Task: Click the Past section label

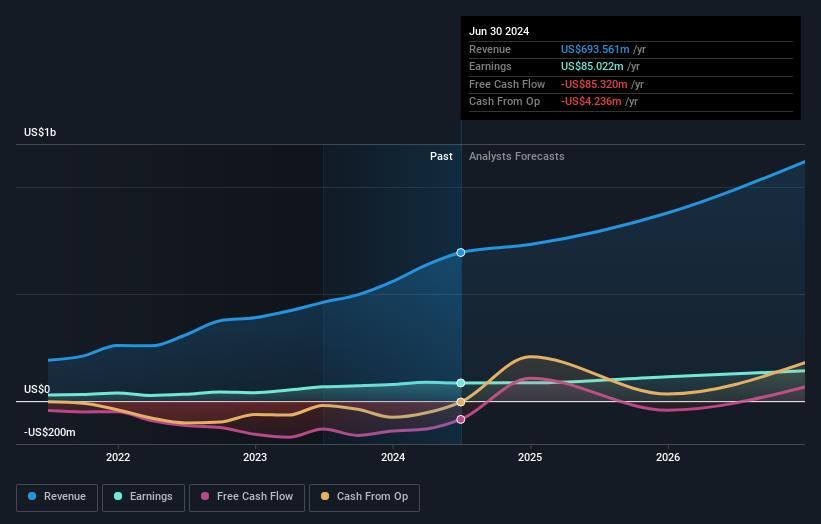Action: coord(441,157)
